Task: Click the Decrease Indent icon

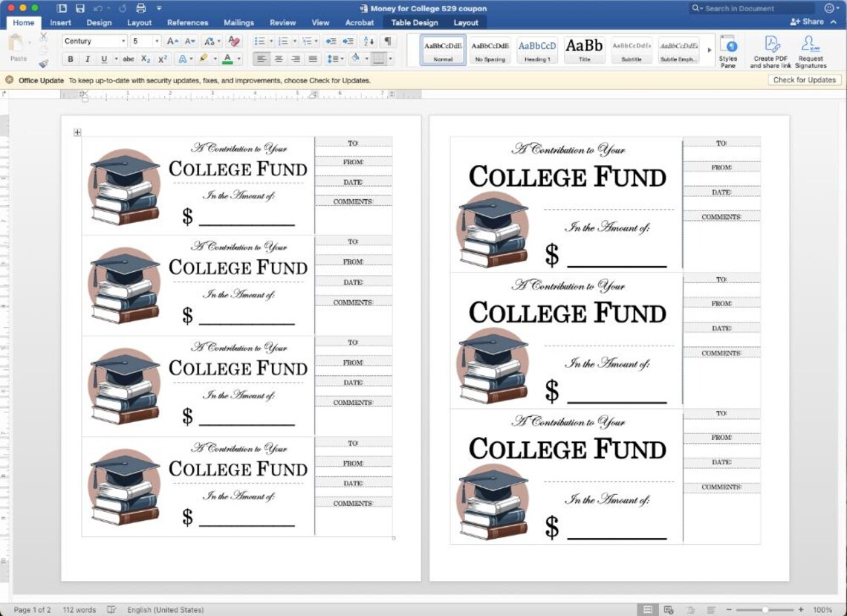Action: tap(331, 41)
